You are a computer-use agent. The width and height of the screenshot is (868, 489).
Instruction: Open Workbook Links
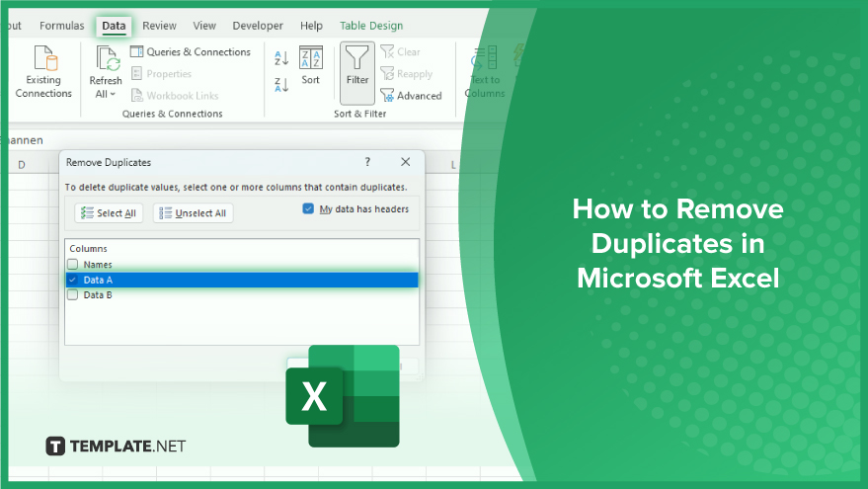pyautogui.click(x=175, y=95)
